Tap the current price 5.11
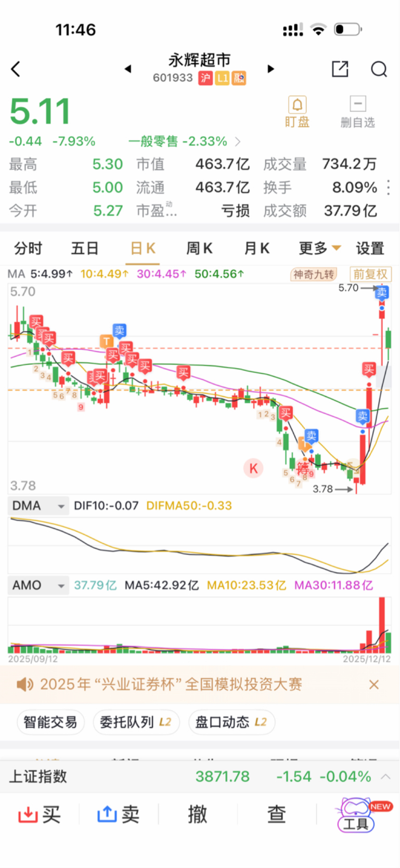The image size is (400, 868). (x=40, y=112)
